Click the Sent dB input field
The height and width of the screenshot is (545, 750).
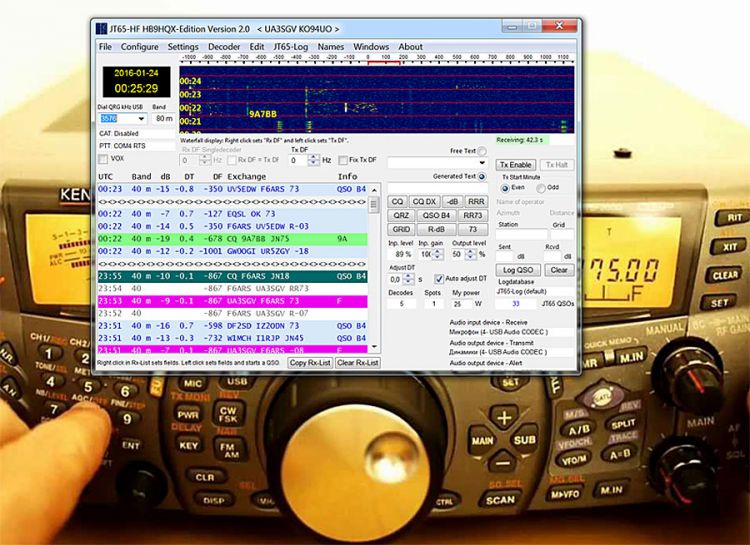(x=505, y=256)
